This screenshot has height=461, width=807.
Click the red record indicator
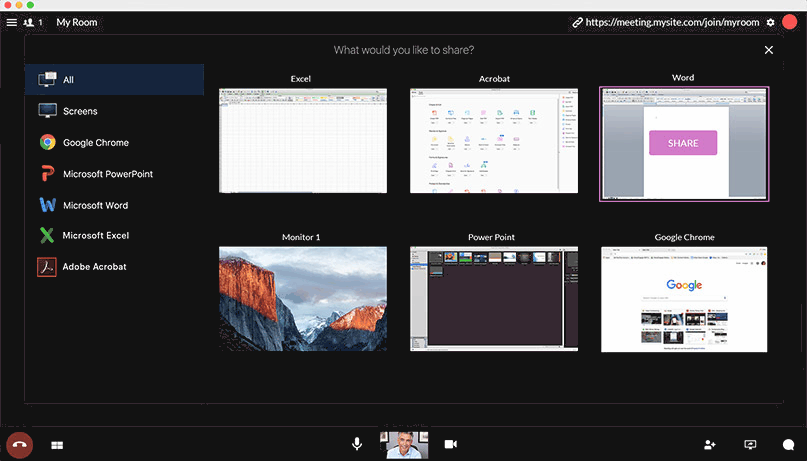790,22
